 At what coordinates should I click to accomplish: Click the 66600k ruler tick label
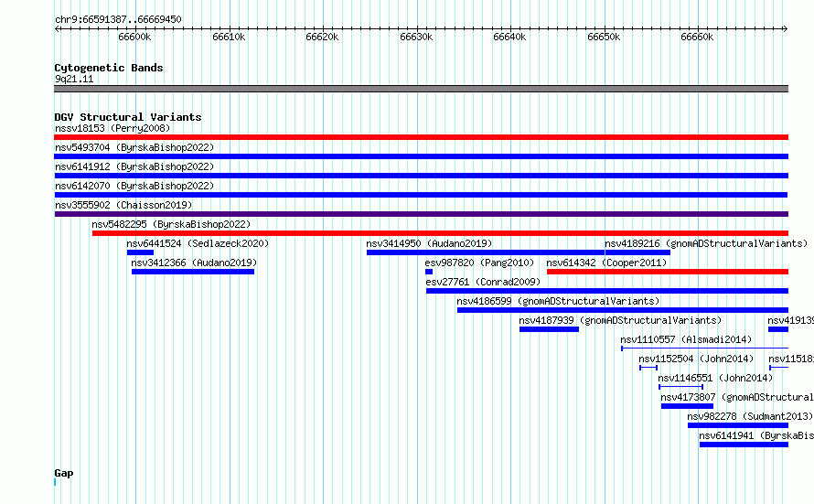[x=134, y=37]
